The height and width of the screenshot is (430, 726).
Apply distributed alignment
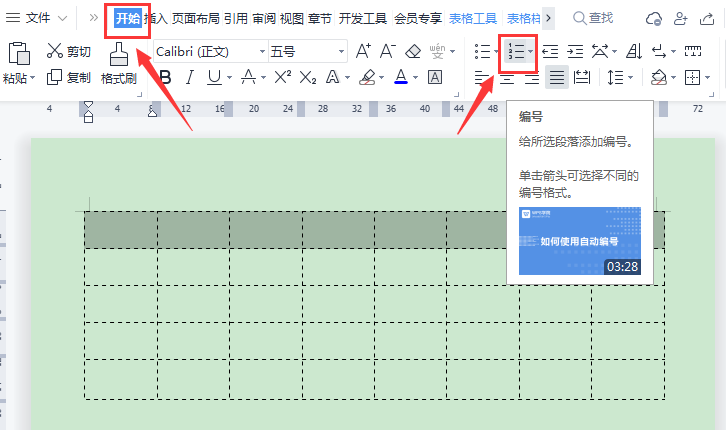pos(582,77)
